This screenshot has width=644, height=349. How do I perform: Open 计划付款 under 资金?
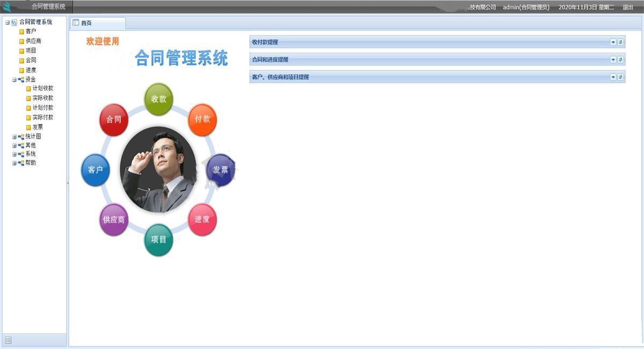click(x=43, y=107)
